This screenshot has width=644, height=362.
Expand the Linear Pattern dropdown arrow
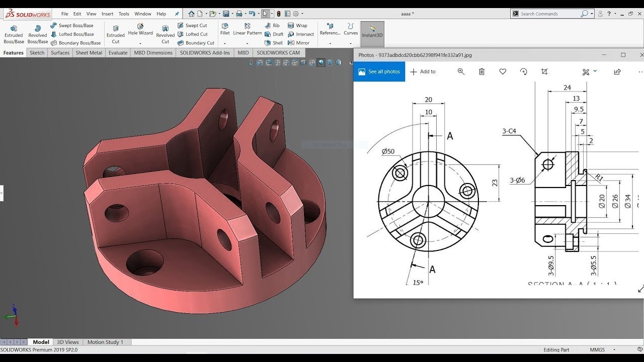pos(247,43)
